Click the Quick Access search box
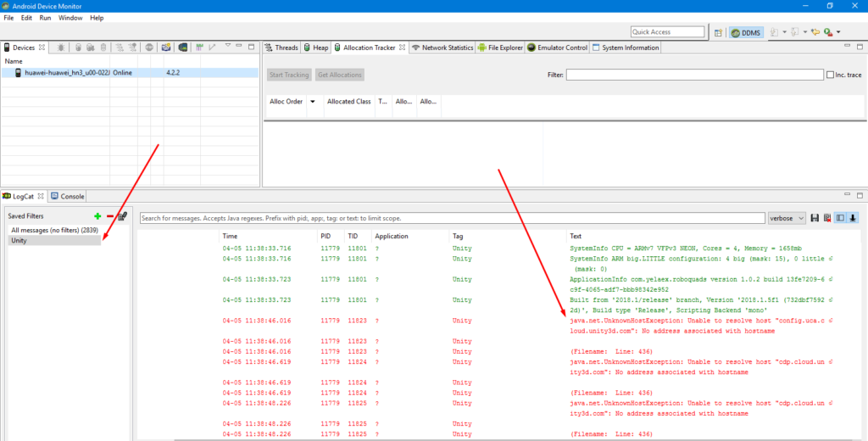868x441 pixels. tap(668, 32)
